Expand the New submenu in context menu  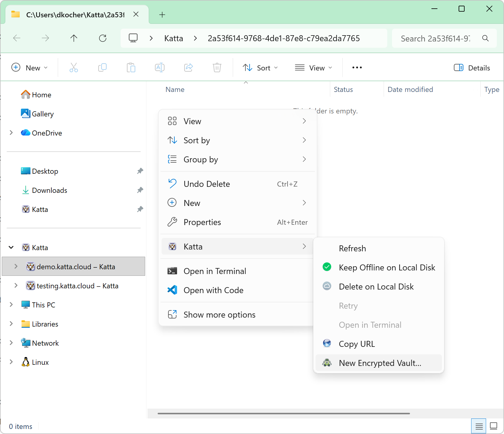(x=237, y=203)
